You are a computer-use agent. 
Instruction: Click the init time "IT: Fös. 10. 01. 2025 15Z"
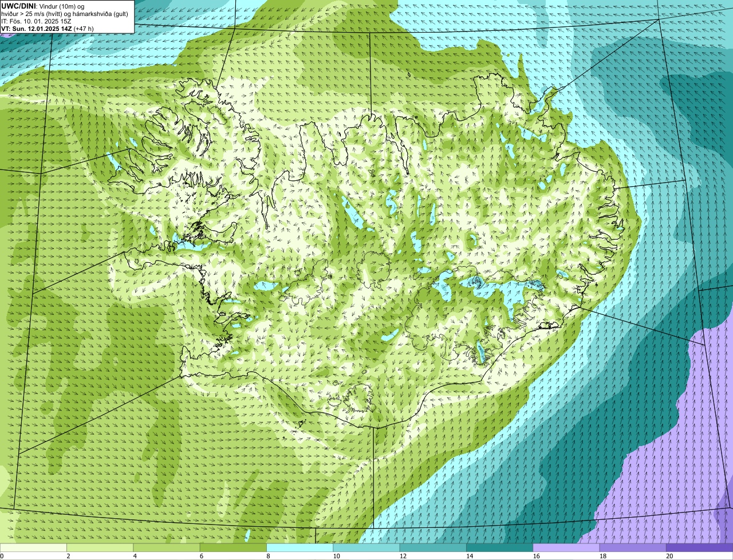[x=36, y=21]
